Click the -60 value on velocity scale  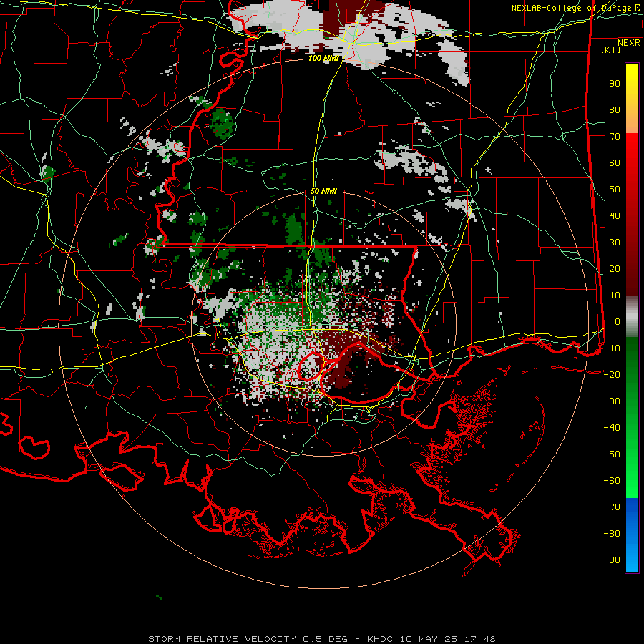click(x=612, y=481)
